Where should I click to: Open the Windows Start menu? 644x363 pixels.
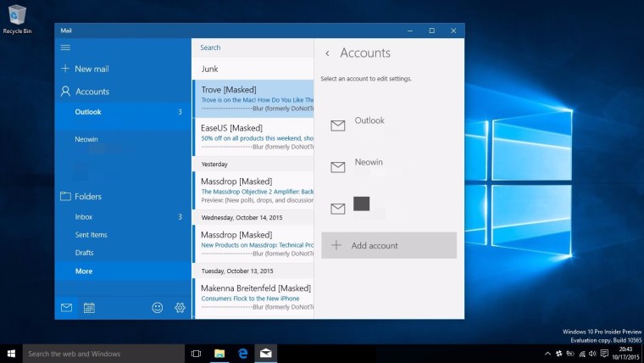[11, 354]
